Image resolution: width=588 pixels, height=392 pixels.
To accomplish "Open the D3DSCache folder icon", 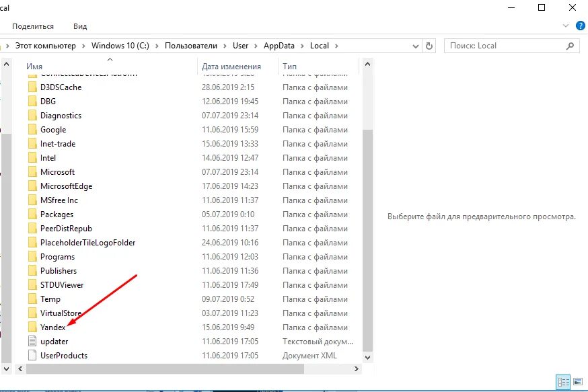I will pos(32,87).
